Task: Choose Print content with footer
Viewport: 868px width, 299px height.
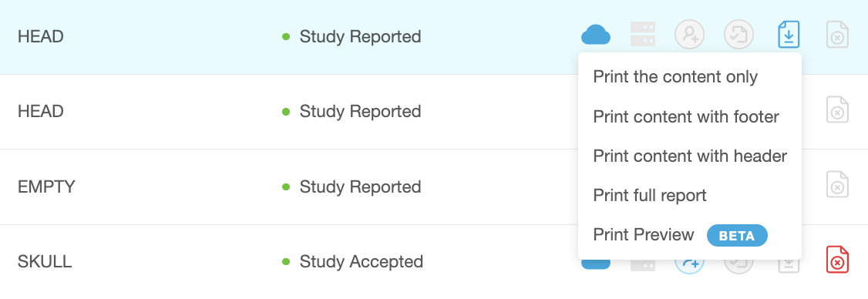Action: (686, 117)
